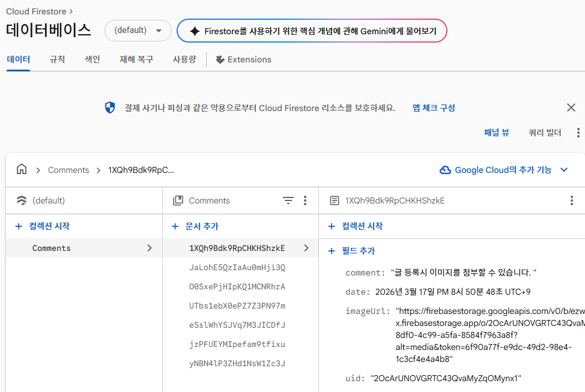Select document 1XQh9Bdk9RpCHKHShzkE
585x392 pixels.
(x=240, y=248)
